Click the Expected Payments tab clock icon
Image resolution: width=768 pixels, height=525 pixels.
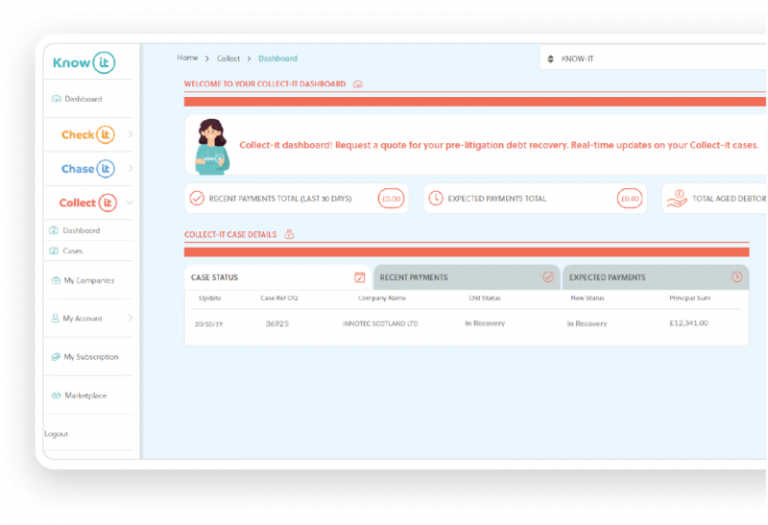tap(737, 277)
